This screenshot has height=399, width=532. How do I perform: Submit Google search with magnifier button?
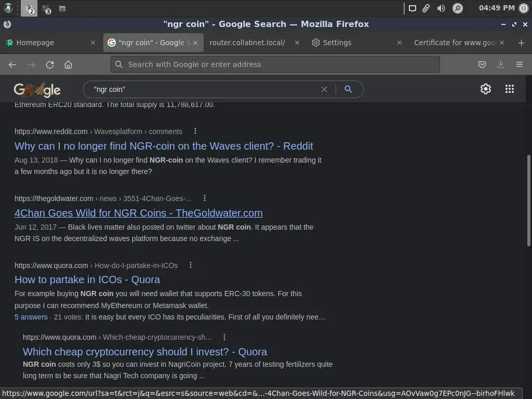tap(348, 89)
